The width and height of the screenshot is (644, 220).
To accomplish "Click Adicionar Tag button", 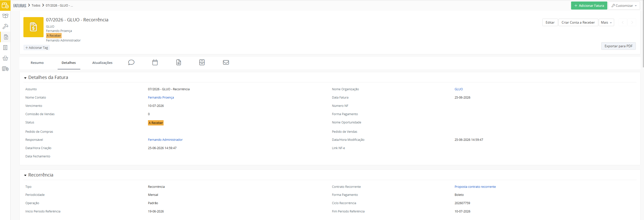I will (x=37, y=48).
